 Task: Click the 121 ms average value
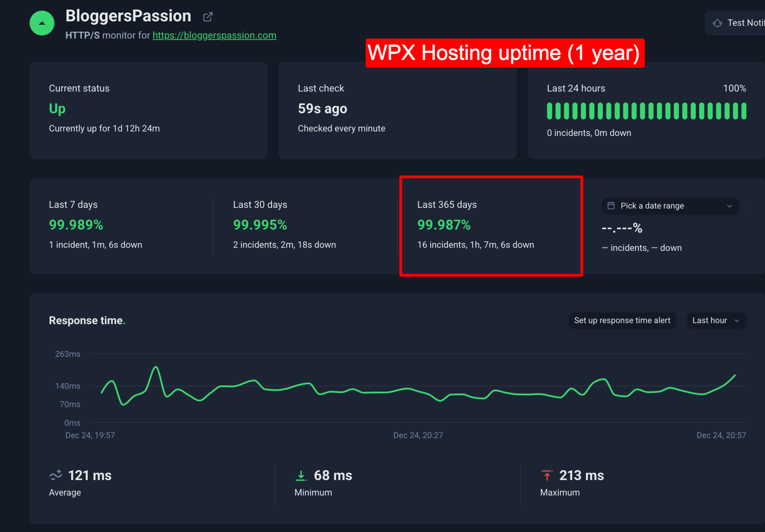pos(90,475)
